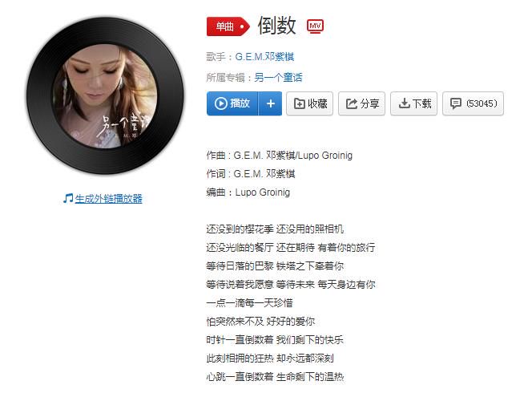Screen dimensions: 532x393
Task: Click the MV video icon beside the title
Action: 315,26
